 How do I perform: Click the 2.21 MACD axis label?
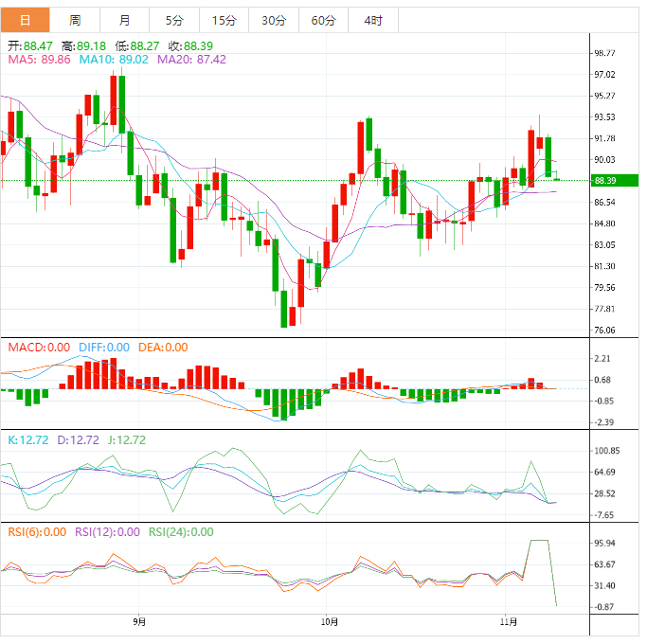602,359
